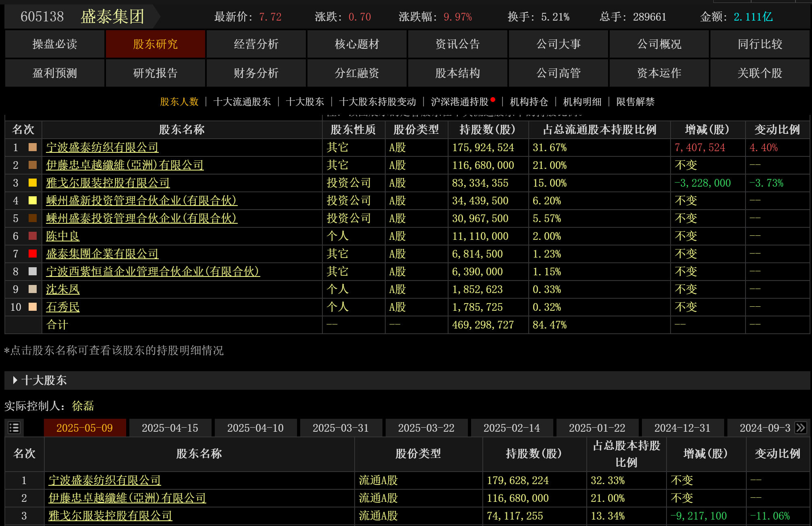Image resolution: width=812 pixels, height=526 pixels.
Task: Click actual controller name 徐磊
Action: tap(83, 406)
